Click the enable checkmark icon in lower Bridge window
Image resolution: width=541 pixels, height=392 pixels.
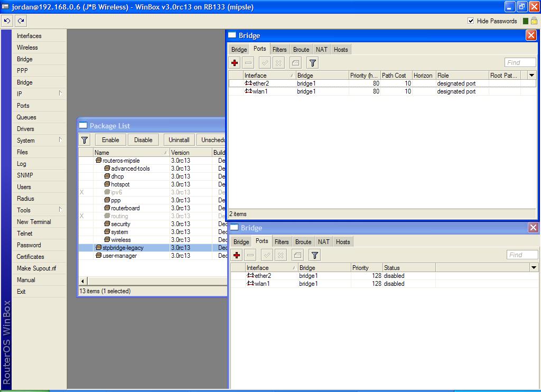pyautogui.click(x=267, y=255)
